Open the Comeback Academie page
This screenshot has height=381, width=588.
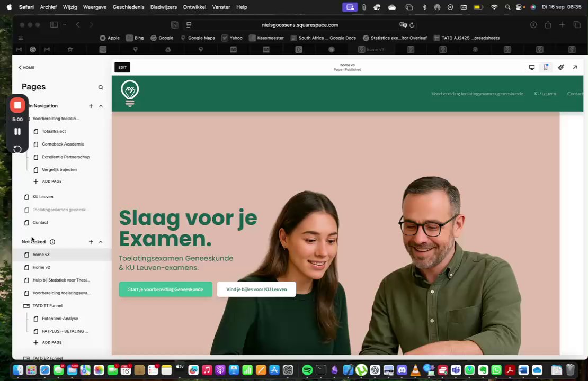coord(63,144)
